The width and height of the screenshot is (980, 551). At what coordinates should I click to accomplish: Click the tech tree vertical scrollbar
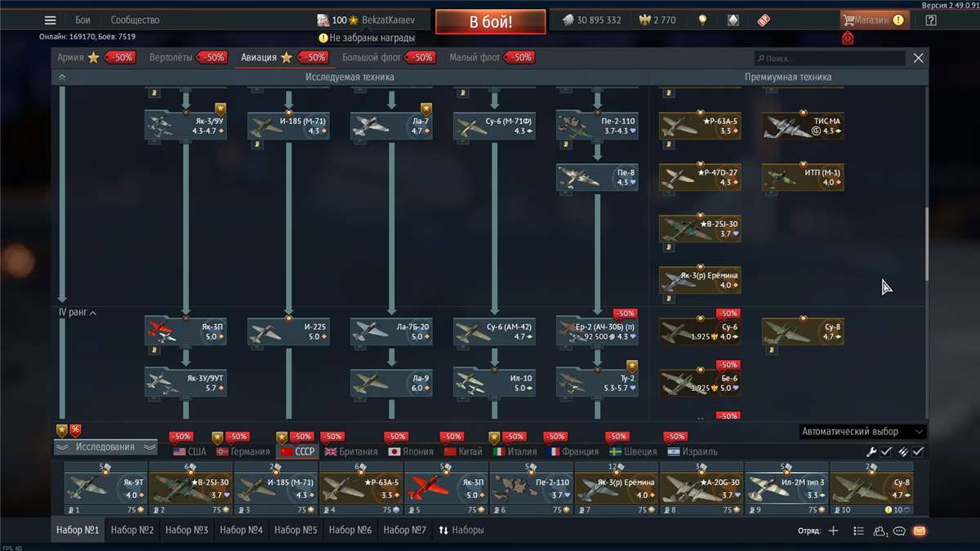point(926,245)
